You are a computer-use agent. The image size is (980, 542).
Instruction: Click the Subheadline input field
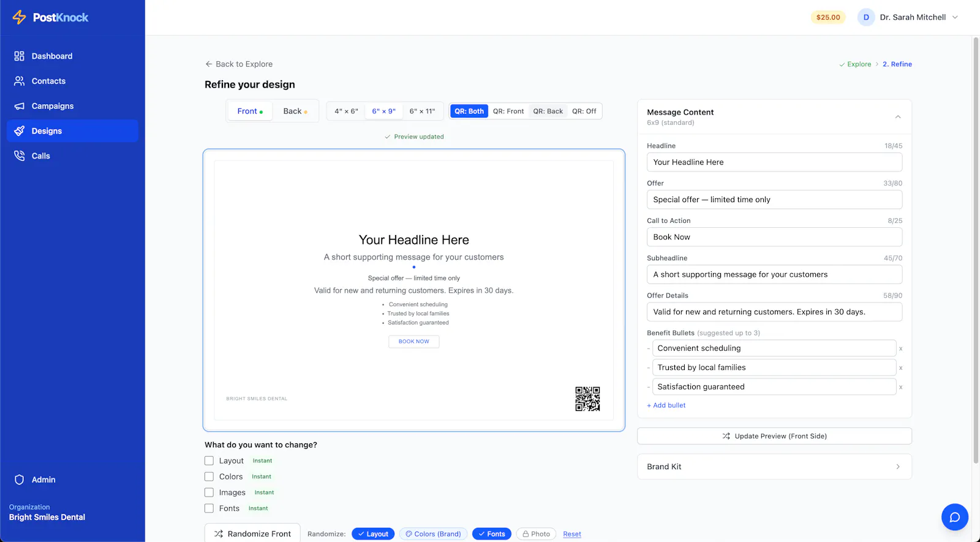(774, 274)
